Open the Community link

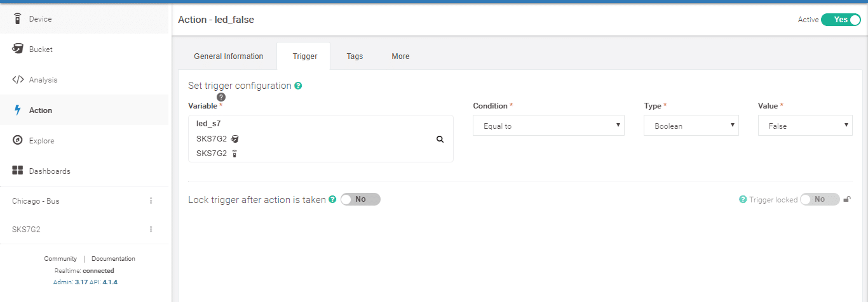60,259
